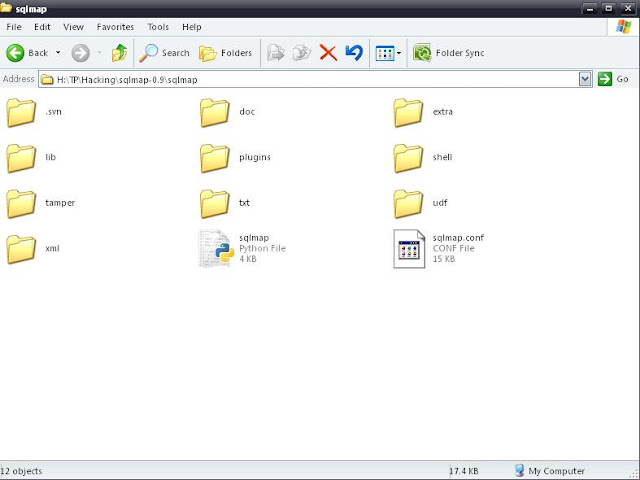Select the lib folder icon
640x480 pixels.
coord(21,158)
